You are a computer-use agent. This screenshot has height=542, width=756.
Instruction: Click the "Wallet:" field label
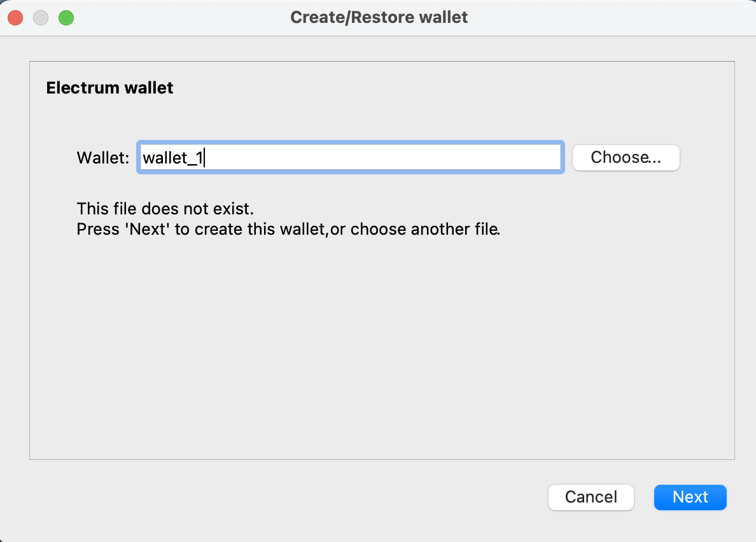pyautogui.click(x=102, y=158)
